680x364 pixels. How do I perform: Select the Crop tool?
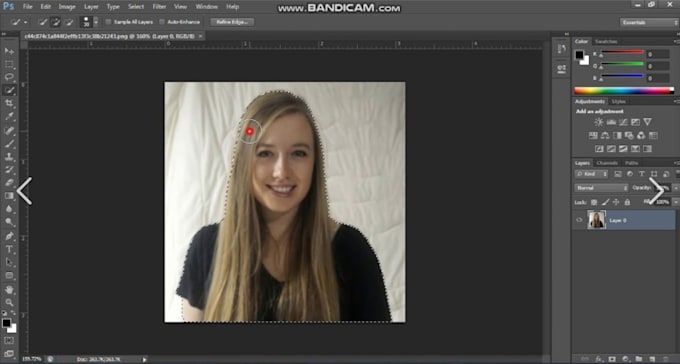9,103
